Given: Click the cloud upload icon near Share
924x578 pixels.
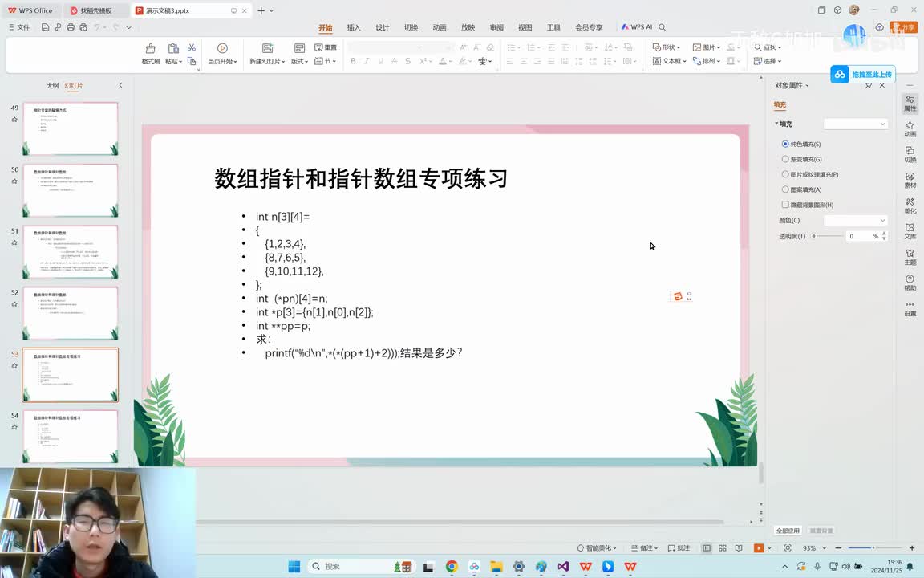Looking at the screenshot, I should [x=879, y=27].
